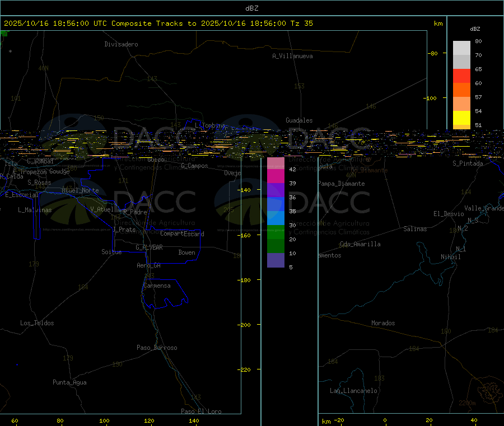504x426 pixels.
Task: Select the light gray 80-70 dBZ swatch
Action: 461,48
